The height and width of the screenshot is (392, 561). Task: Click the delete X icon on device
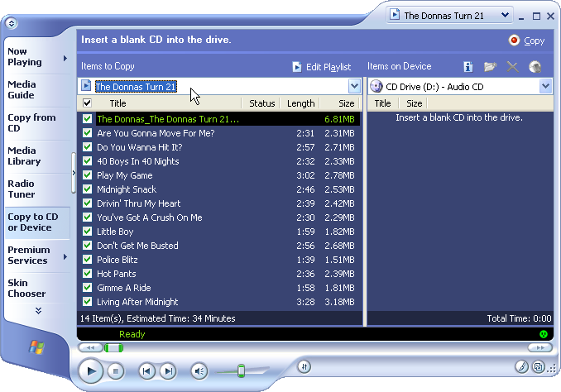point(512,66)
